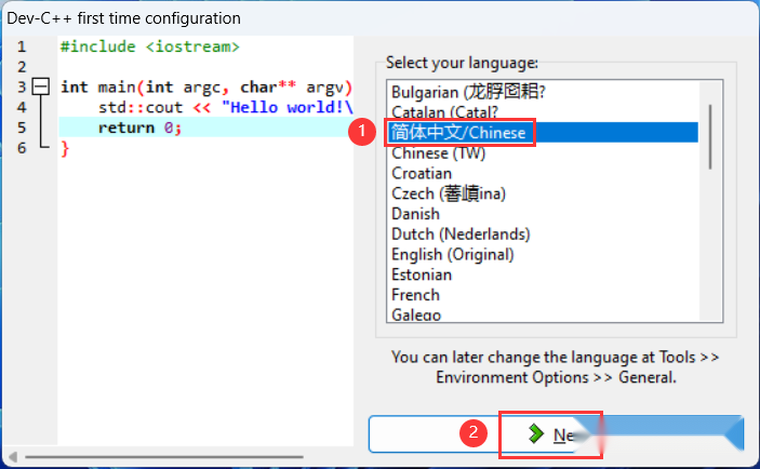Viewport: 760px width, 469px height.
Task: Collapse the main function code fold
Action: (x=41, y=87)
